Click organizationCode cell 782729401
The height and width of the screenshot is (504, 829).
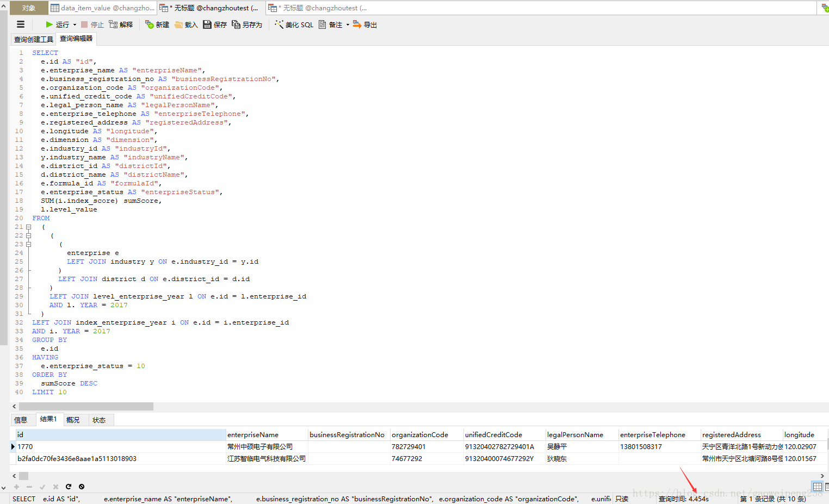pos(427,446)
